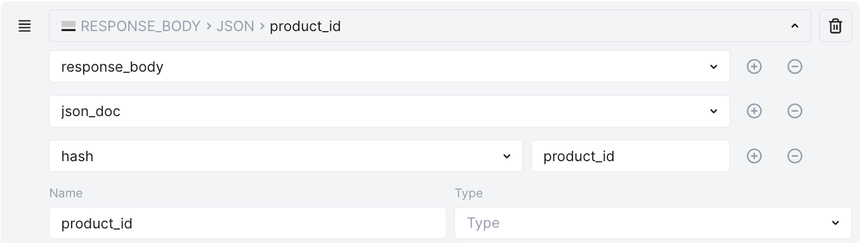The height and width of the screenshot is (243, 868).
Task: Click the drag handle hamburger icon
Action: [25, 26]
